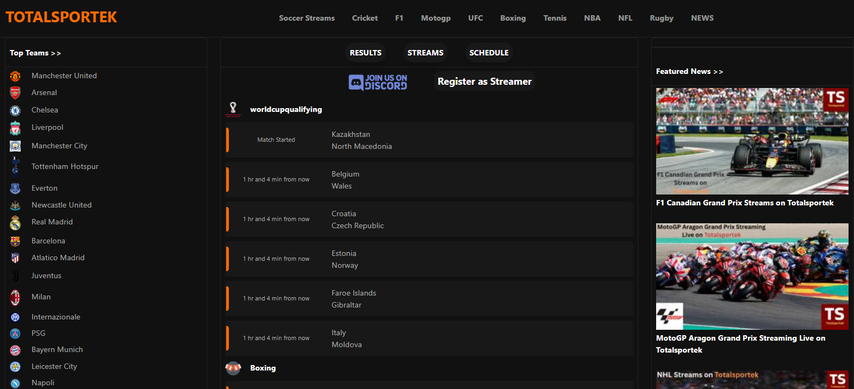Open the Rugby navigation item

click(x=661, y=18)
